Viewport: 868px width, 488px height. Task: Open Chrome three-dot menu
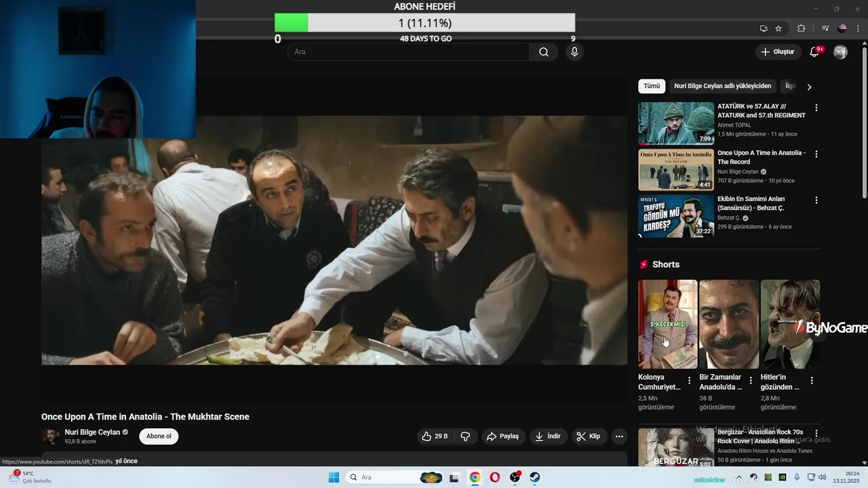[x=859, y=28]
